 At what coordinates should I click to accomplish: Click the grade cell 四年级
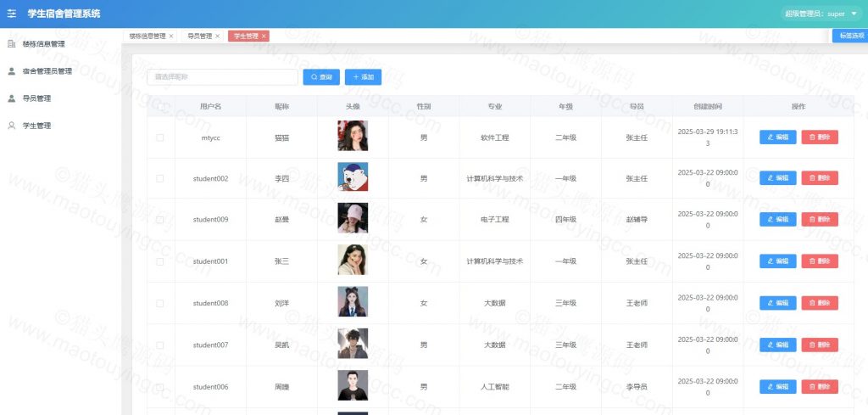click(x=565, y=220)
